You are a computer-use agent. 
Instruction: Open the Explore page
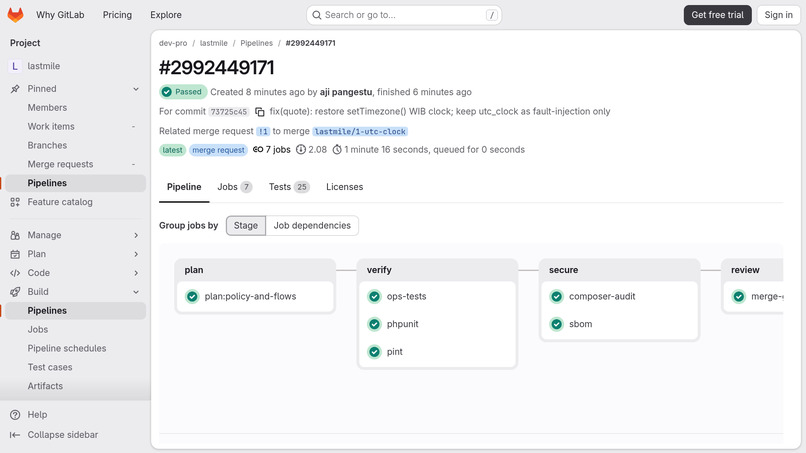(x=166, y=15)
